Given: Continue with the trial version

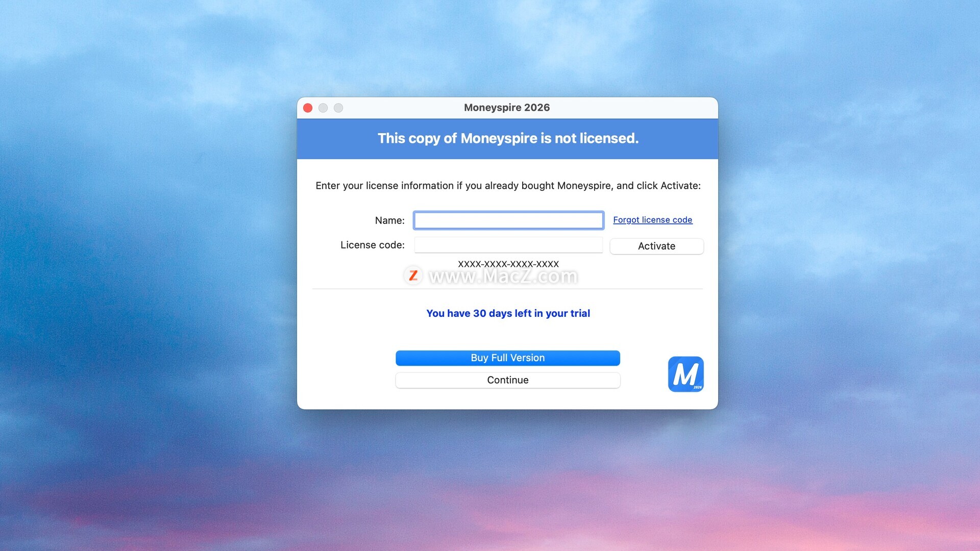Looking at the screenshot, I should (x=507, y=380).
